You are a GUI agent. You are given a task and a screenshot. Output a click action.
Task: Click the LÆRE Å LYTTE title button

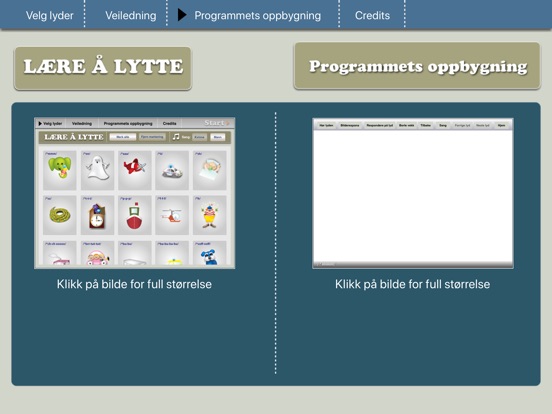tap(103, 68)
